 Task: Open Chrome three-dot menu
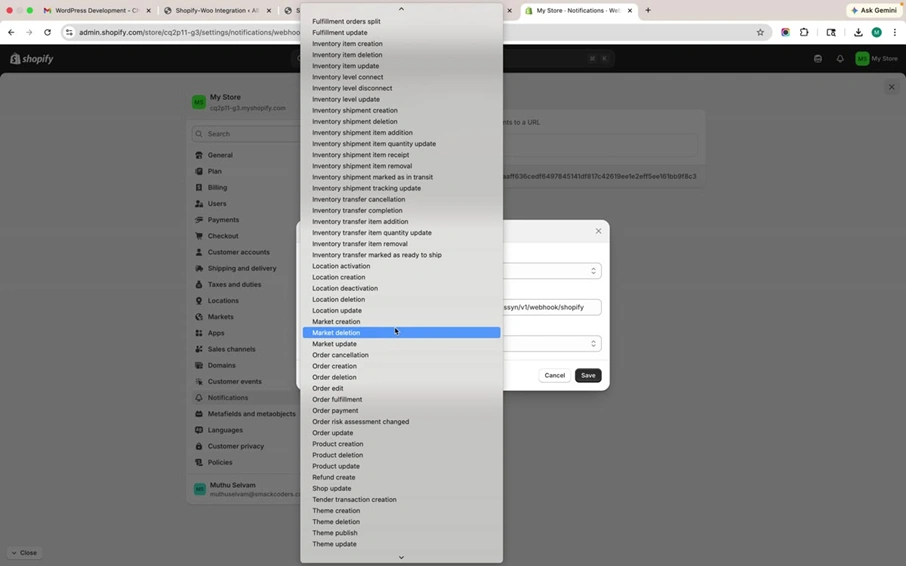(x=894, y=32)
